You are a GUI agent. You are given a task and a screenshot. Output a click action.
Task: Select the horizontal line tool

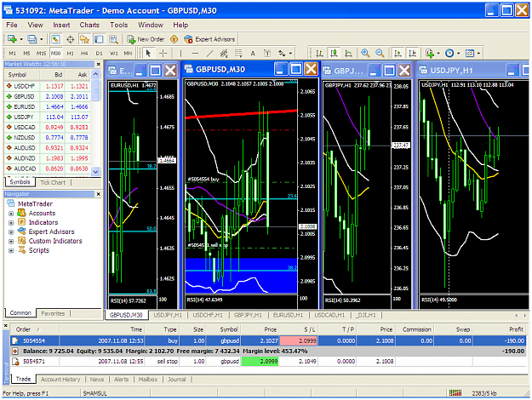(x=195, y=53)
